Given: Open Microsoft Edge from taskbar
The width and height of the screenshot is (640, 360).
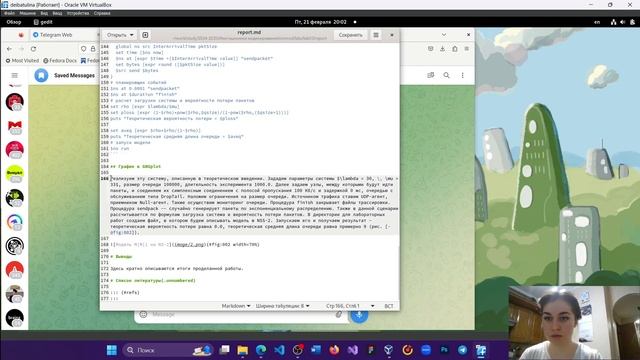Looking at the screenshot, I should (261, 350).
